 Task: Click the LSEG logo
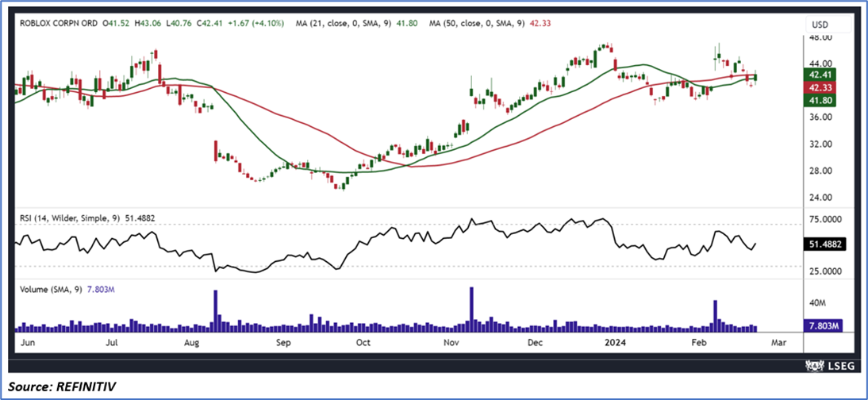[828, 366]
